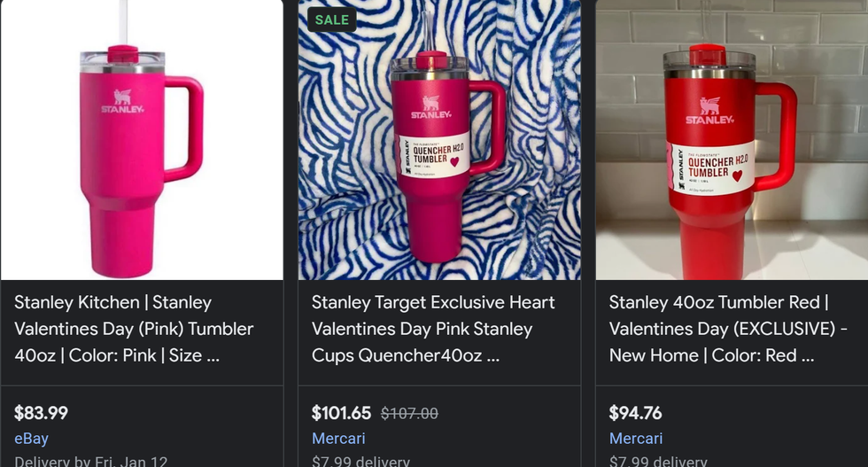The height and width of the screenshot is (467, 868).
Task: Click the 'Delivery by Fri, Jan 12' text
Action: 91,461
